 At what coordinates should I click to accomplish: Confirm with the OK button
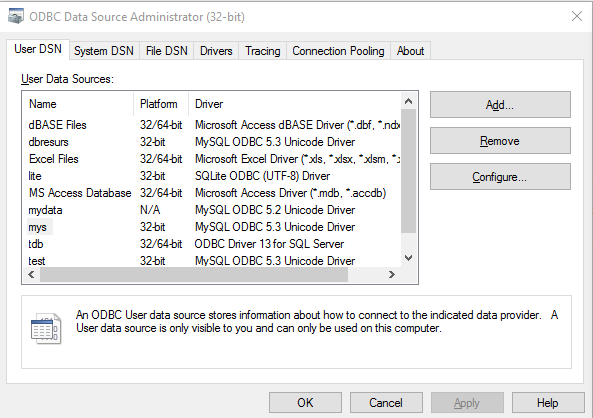305,402
